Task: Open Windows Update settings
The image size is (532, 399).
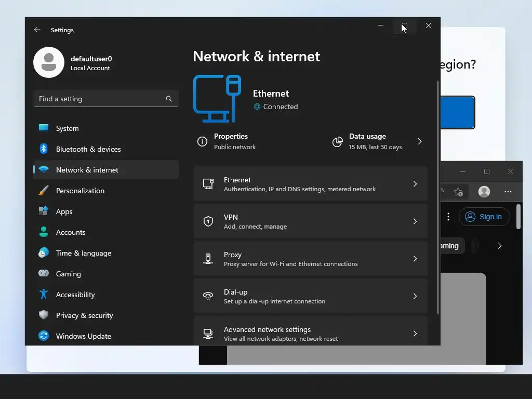Action: point(106,336)
